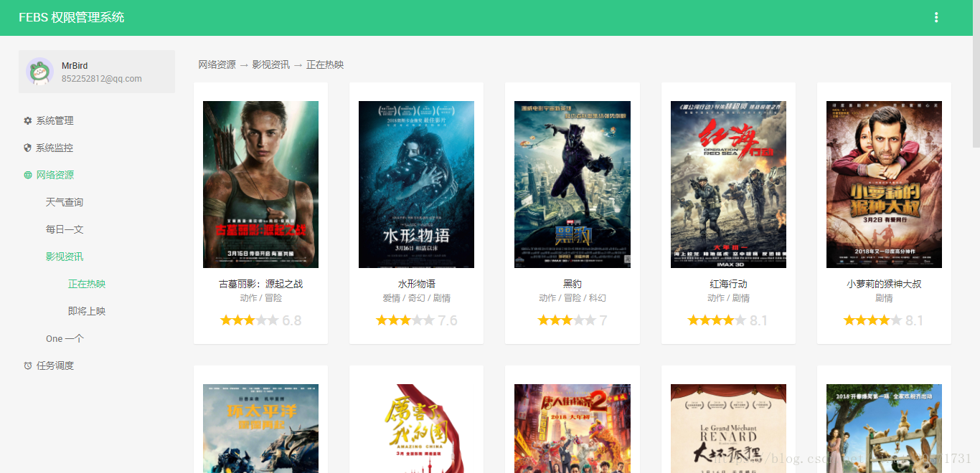Click the 8.1 score on 红海行动
980x473 pixels.
759,320
